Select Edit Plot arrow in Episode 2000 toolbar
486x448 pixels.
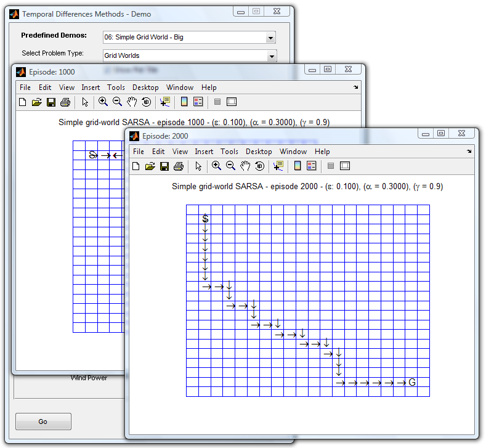coord(198,166)
